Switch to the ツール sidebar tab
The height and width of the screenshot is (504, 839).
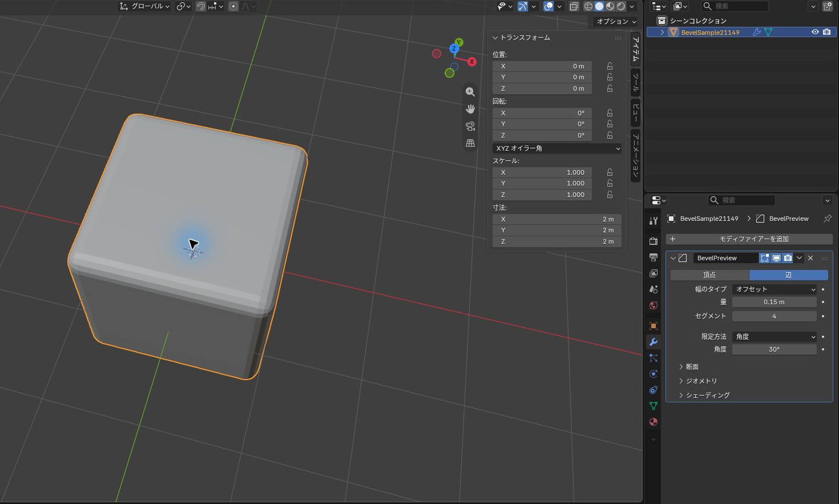pos(635,83)
